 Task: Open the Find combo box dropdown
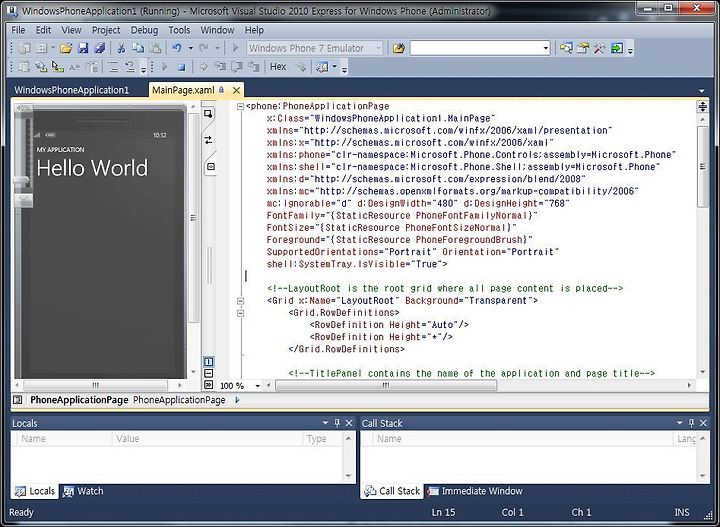click(546, 48)
